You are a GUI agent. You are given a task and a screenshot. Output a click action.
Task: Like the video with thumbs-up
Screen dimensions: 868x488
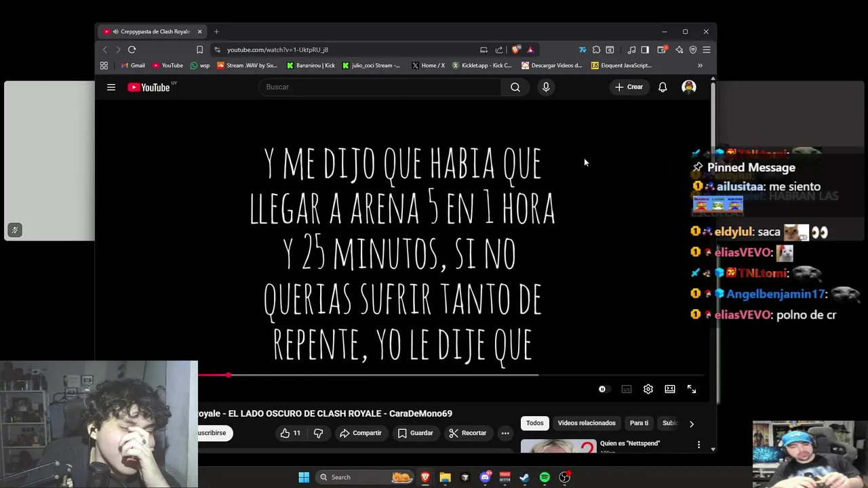pyautogui.click(x=292, y=433)
